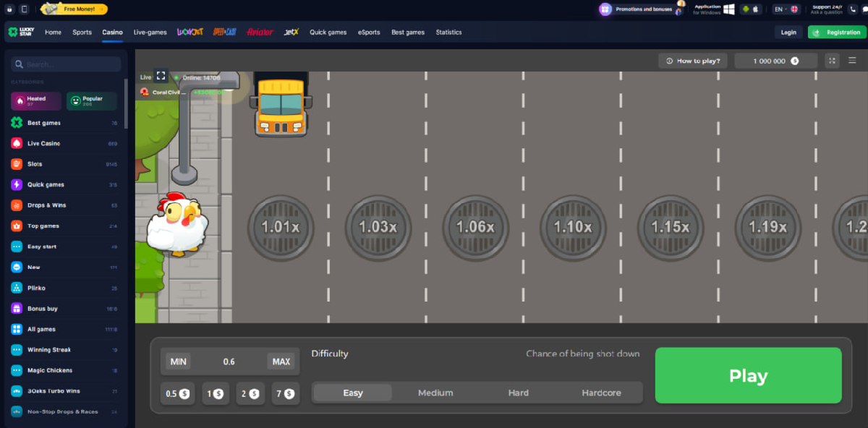868x428 pixels.
Task: Click the Android app download icon
Action: pyautogui.click(x=746, y=9)
